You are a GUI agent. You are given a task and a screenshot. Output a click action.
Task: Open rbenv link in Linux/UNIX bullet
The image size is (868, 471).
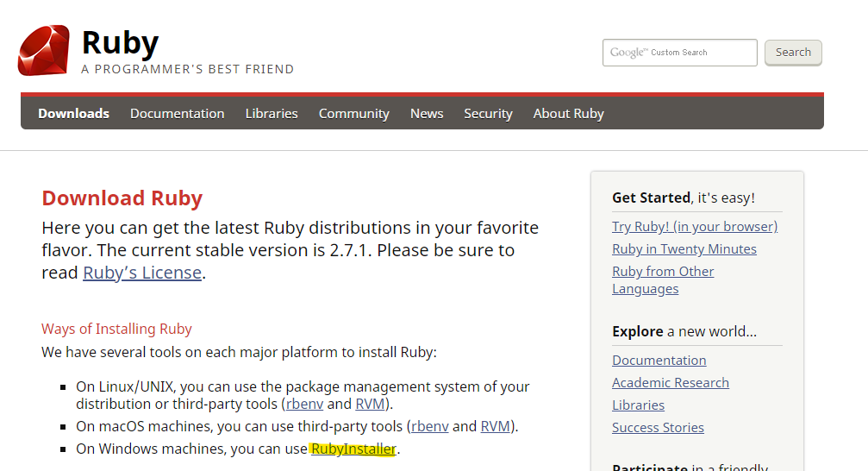304,404
